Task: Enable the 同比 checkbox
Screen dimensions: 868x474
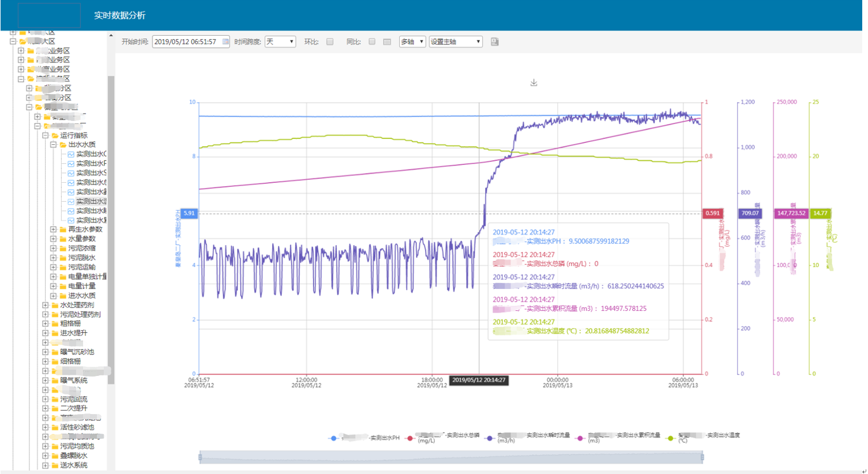Action: pyautogui.click(x=372, y=42)
